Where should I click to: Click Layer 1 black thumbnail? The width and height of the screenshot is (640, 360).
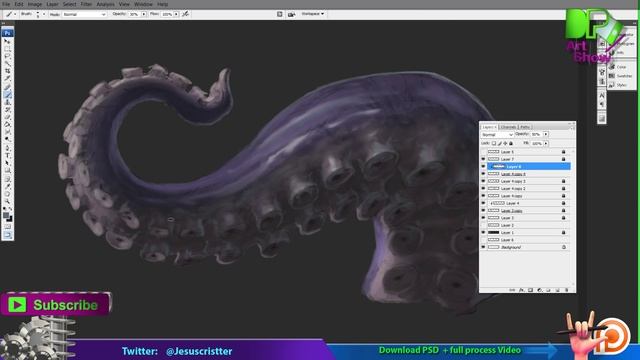[493, 233]
